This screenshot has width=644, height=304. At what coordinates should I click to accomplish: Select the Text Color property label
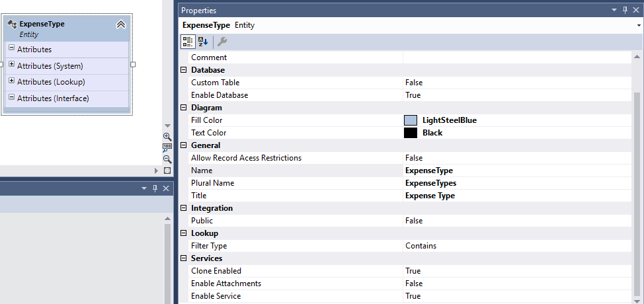(209, 133)
